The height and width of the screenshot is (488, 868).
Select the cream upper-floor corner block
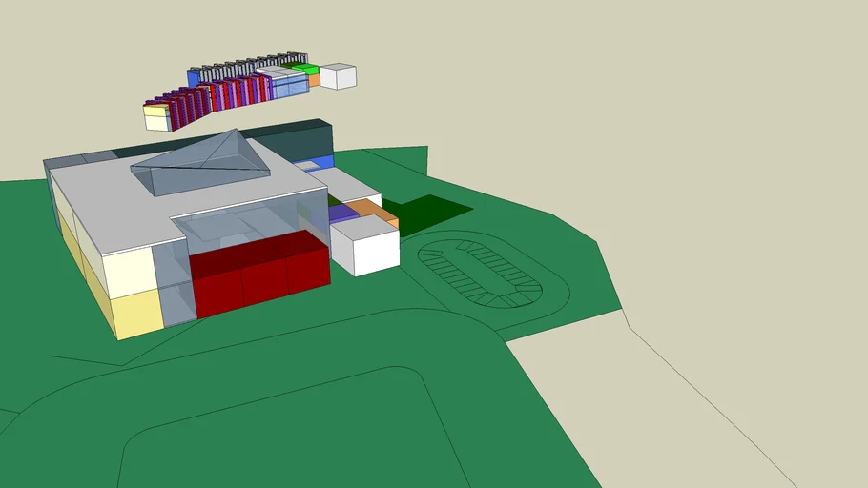click(x=129, y=274)
